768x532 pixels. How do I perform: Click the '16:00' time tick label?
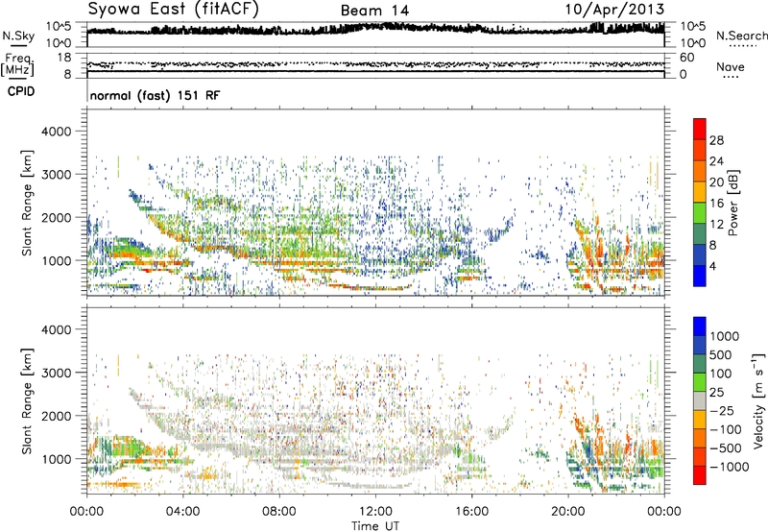[x=471, y=512]
